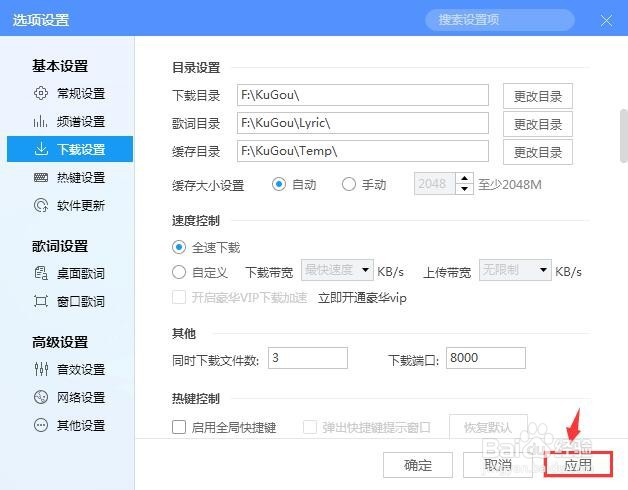This screenshot has height=490, width=628.
Task: Click the 缓存目录 path field
Action: click(x=362, y=151)
